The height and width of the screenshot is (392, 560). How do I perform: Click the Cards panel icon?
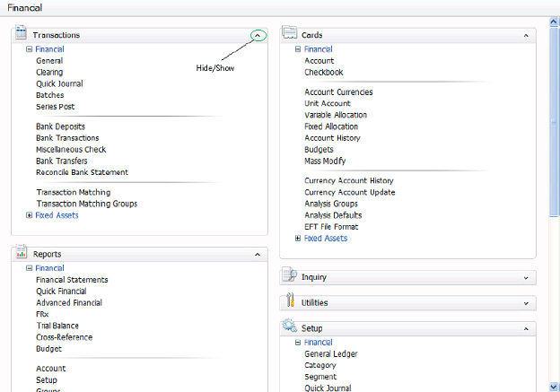pyautogui.click(x=290, y=34)
